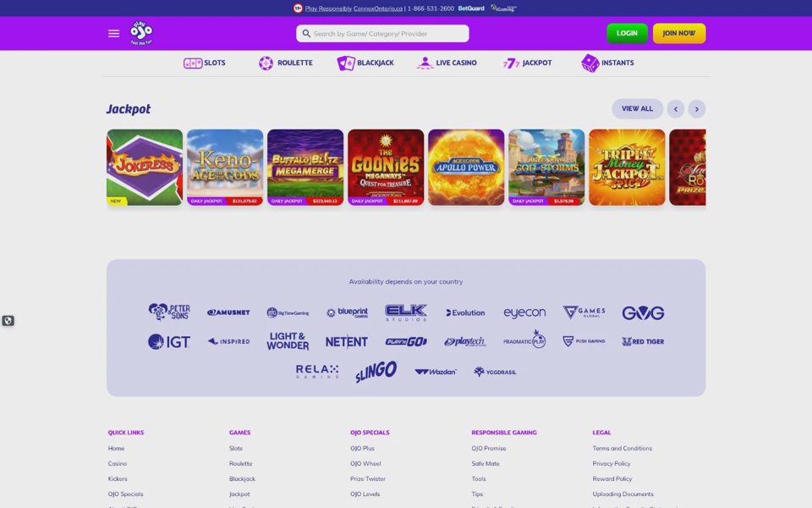
Task: Open the ConnexOntario.ca link
Action: pos(378,8)
